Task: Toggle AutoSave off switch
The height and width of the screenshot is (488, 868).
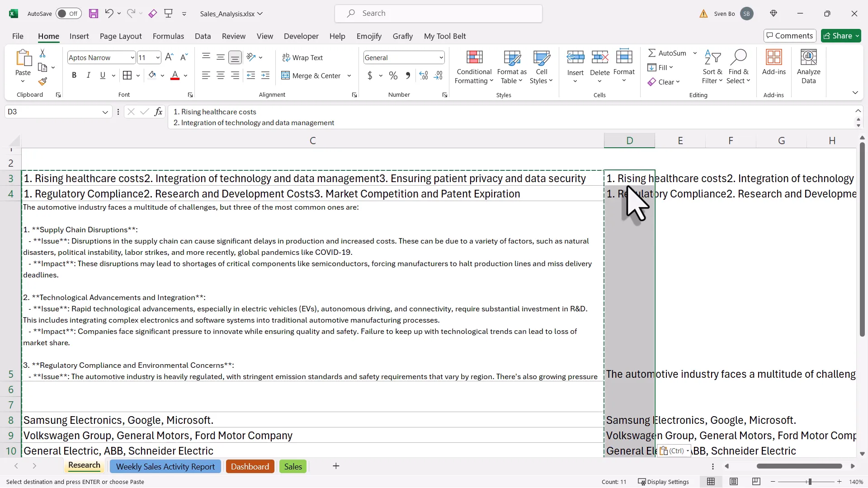Action: click(x=68, y=14)
